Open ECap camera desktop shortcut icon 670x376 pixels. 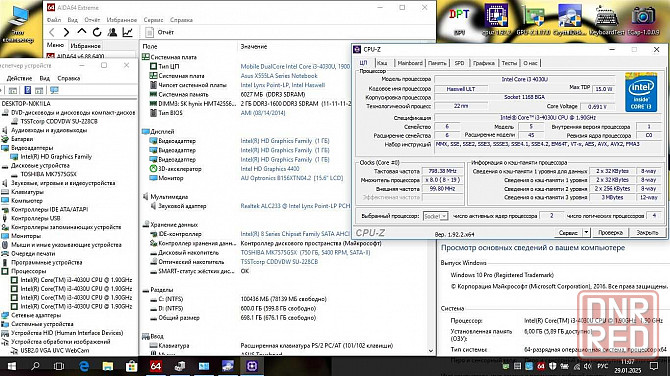click(x=643, y=20)
